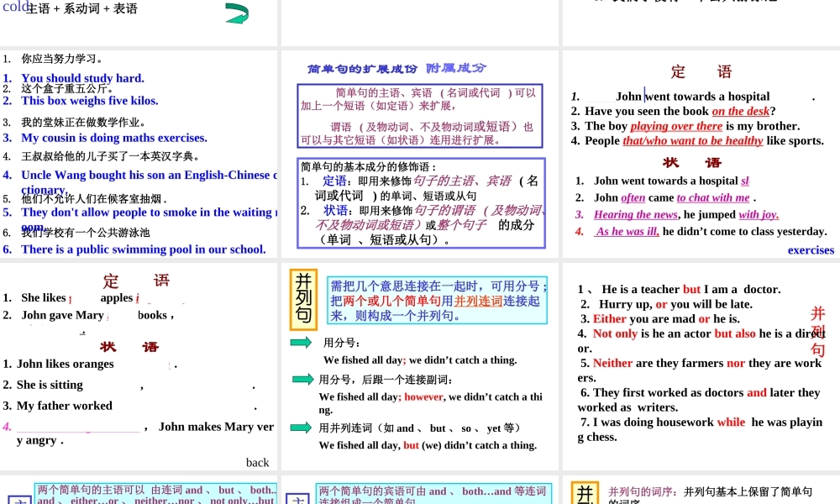The width and height of the screenshot is (840, 504).
Task: Click the Chinese line 你应当努力学习。
Action: 62,59
